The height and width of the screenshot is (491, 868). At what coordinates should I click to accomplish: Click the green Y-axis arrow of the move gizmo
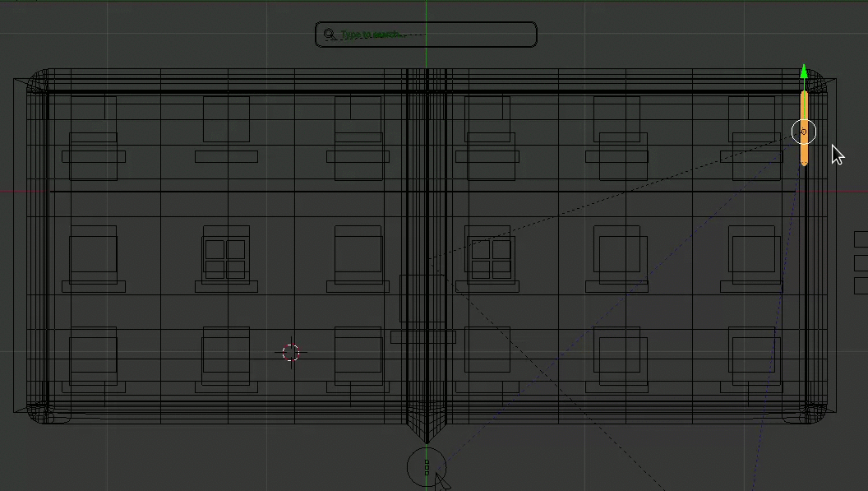click(804, 72)
